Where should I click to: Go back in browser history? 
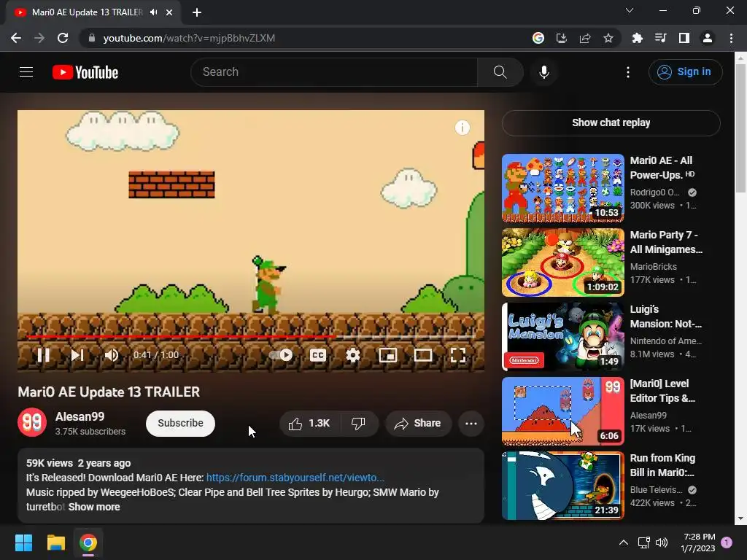point(16,38)
